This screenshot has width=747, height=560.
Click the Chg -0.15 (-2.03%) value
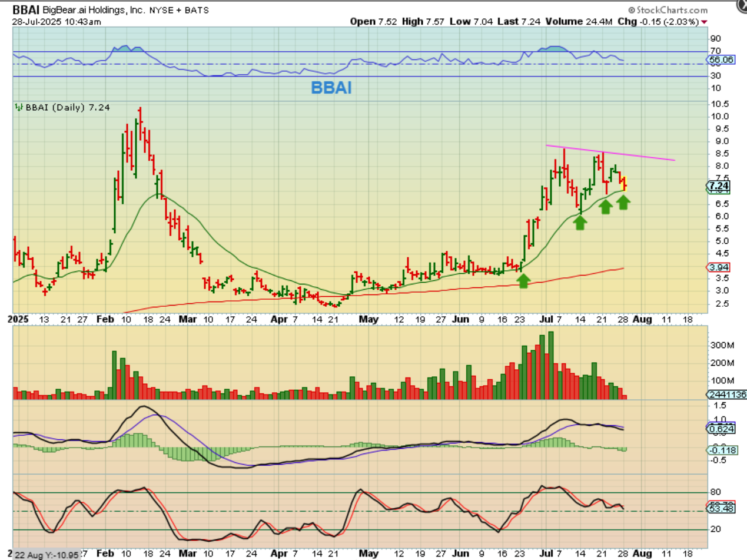coord(658,22)
